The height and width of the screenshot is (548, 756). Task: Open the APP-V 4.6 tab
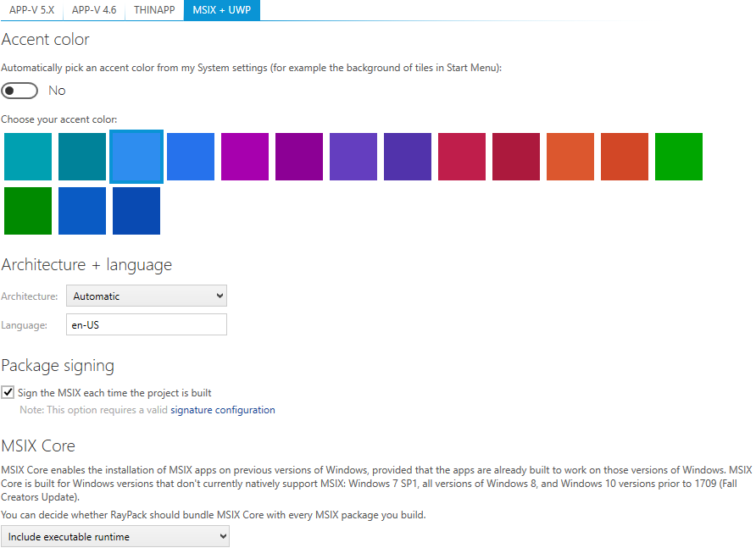(x=94, y=10)
